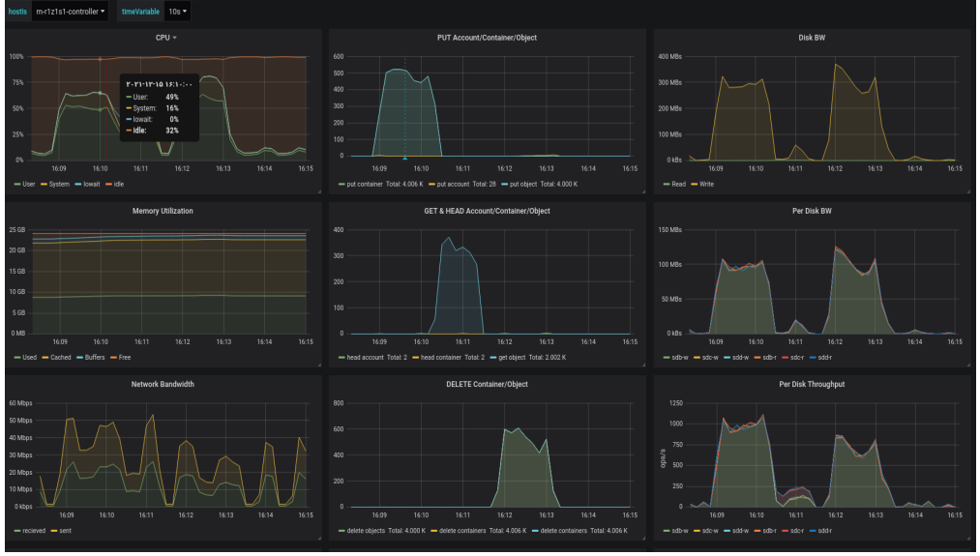Image resolution: width=980 pixels, height=556 pixels.
Task: Open the PUT Account/Container/Object panel title menu
Action: click(x=487, y=37)
